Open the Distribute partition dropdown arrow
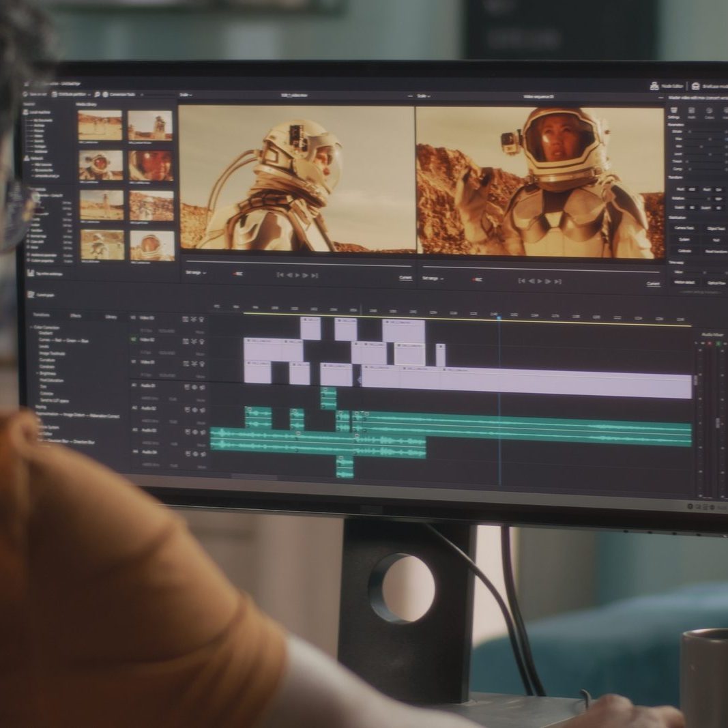 [x=89, y=95]
